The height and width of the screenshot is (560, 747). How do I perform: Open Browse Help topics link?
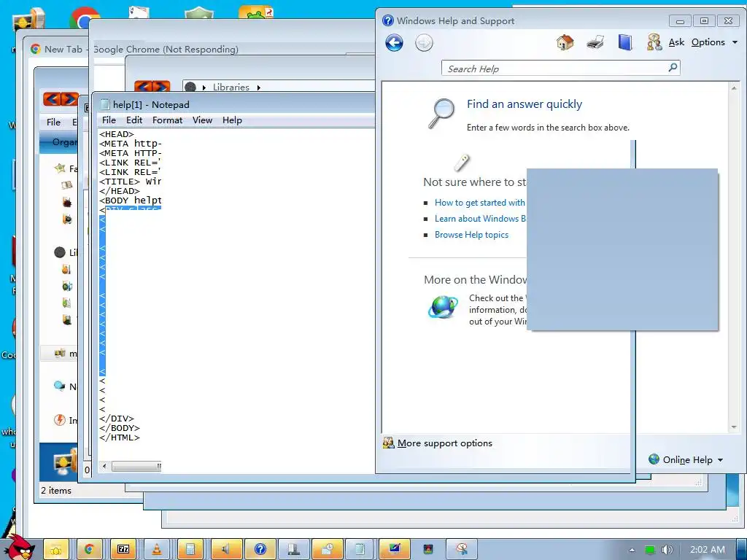click(471, 235)
